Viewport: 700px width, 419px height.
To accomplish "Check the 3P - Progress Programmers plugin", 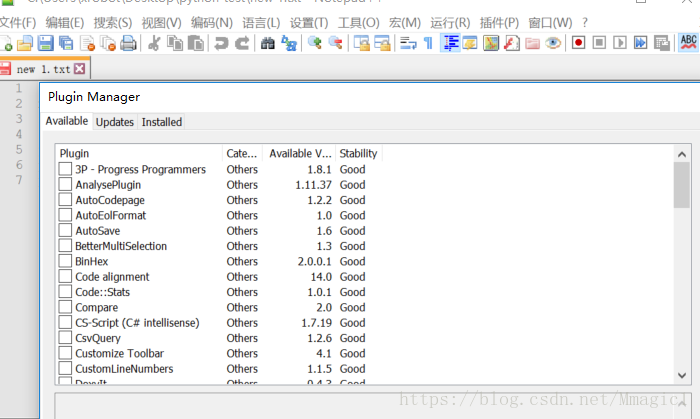I will coord(65,169).
